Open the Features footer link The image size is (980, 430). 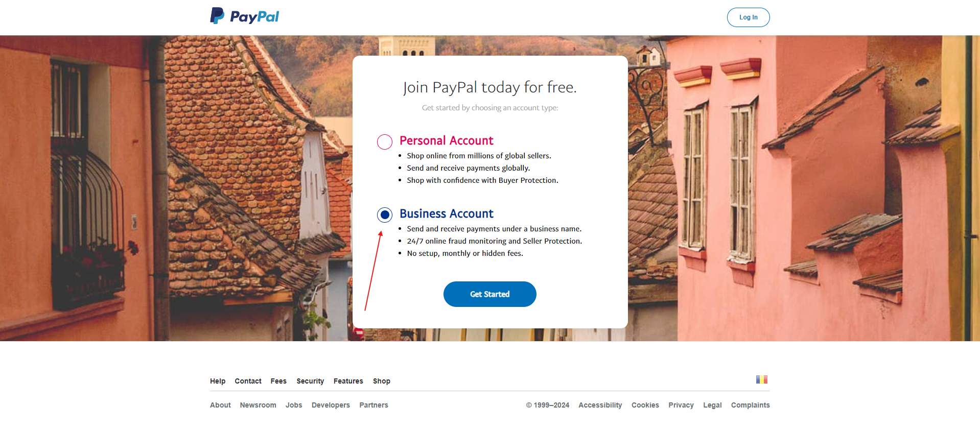point(348,381)
